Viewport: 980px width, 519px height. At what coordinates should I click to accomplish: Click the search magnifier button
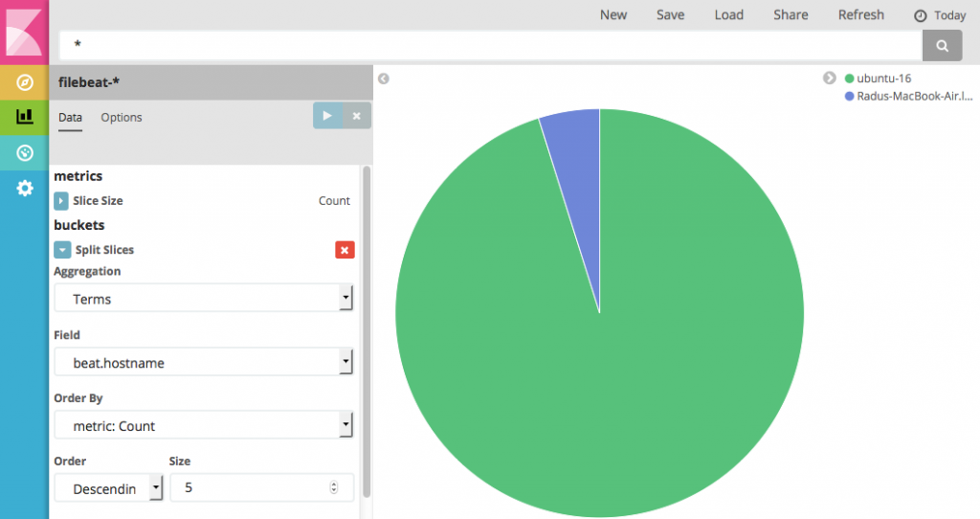pos(942,45)
